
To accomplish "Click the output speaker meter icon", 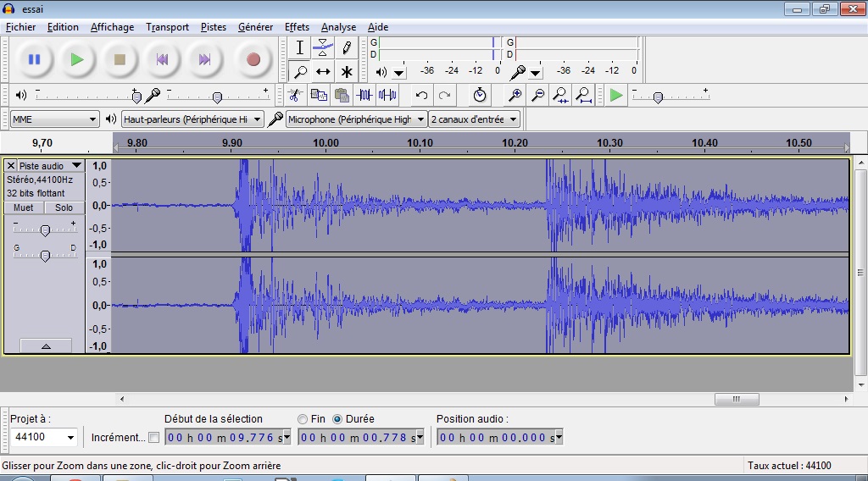I will (x=381, y=72).
